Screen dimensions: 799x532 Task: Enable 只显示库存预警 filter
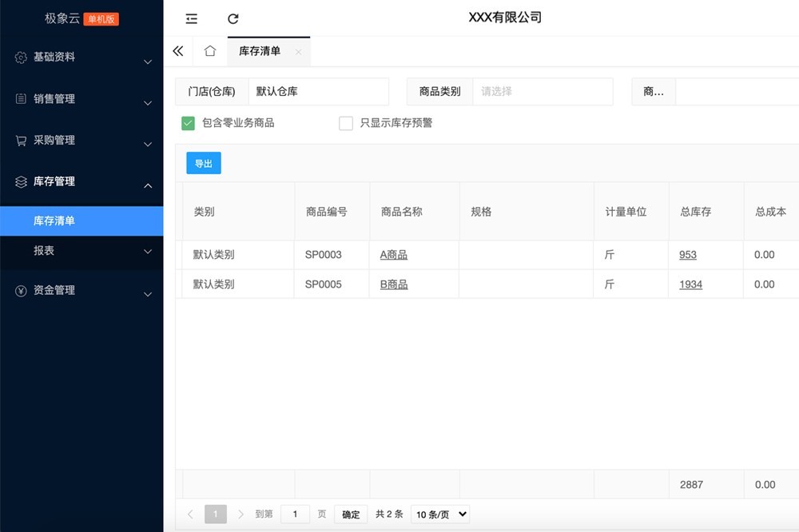(346, 123)
